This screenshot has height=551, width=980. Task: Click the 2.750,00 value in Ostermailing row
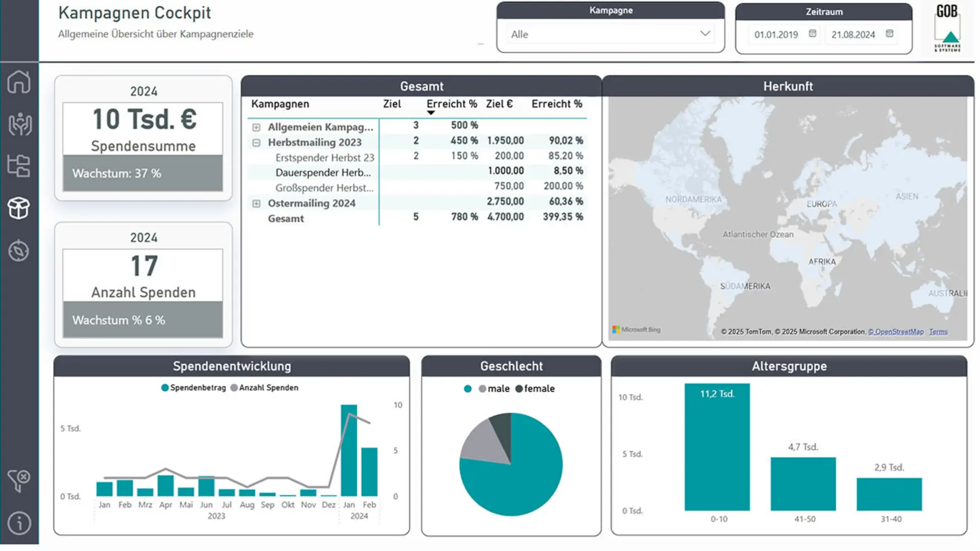505,202
